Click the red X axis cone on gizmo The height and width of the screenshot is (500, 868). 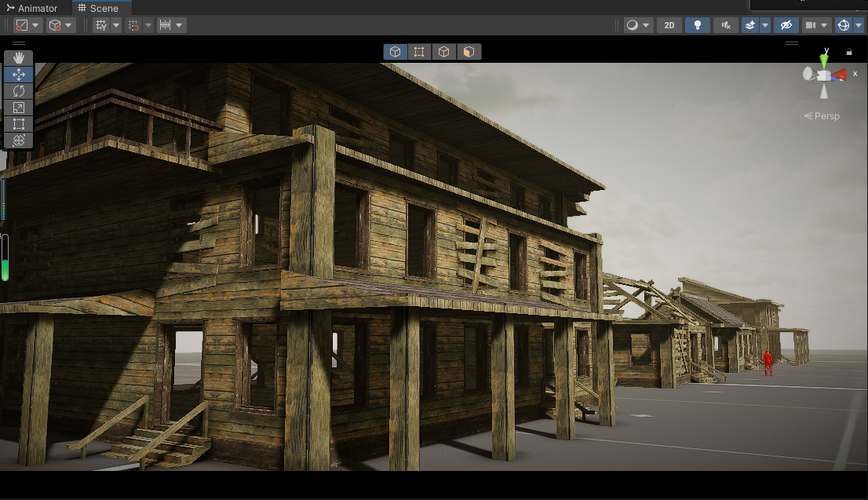pyautogui.click(x=840, y=75)
